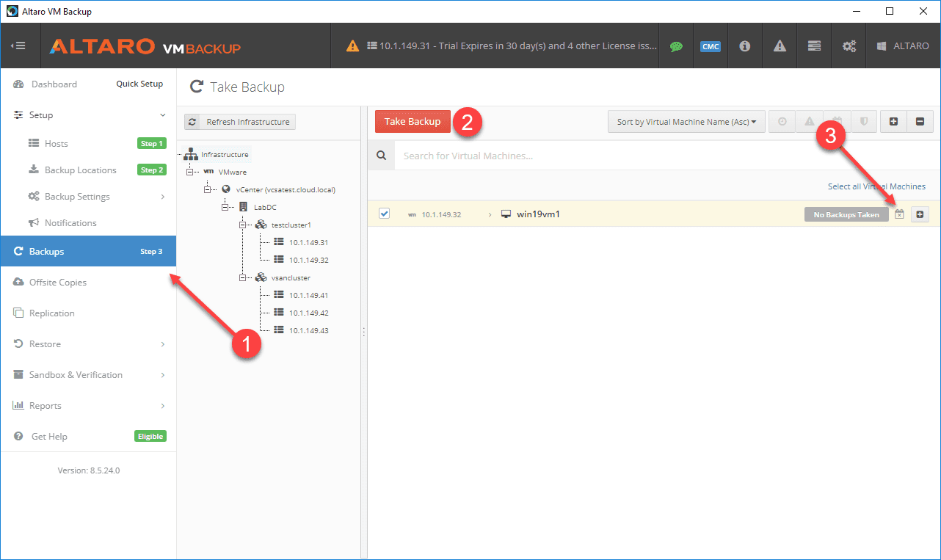The width and height of the screenshot is (941, 560).
Task: Expand the win19vm1 row details plus button
Action: (920, 214)
